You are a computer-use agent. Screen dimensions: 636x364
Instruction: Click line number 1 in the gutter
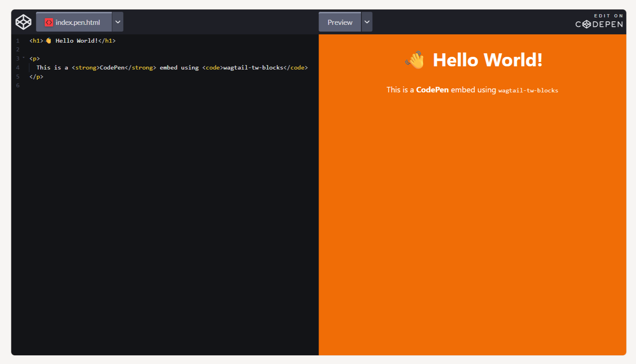(18, 41)
